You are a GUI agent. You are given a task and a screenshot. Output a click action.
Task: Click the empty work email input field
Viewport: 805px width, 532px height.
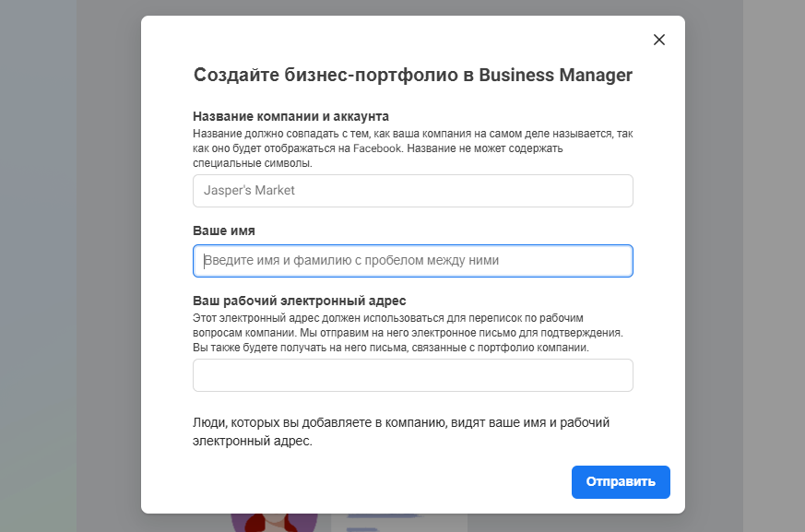(x=412, y=375)
